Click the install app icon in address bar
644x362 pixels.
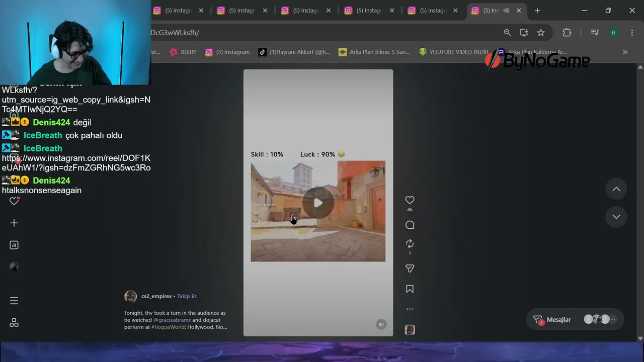[x=524, y=33]
